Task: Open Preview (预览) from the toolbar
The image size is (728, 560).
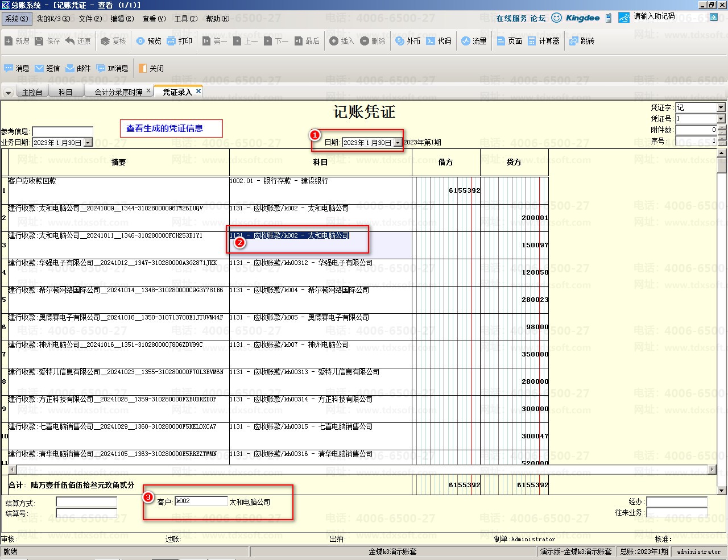Action: [x=141, y=41]
